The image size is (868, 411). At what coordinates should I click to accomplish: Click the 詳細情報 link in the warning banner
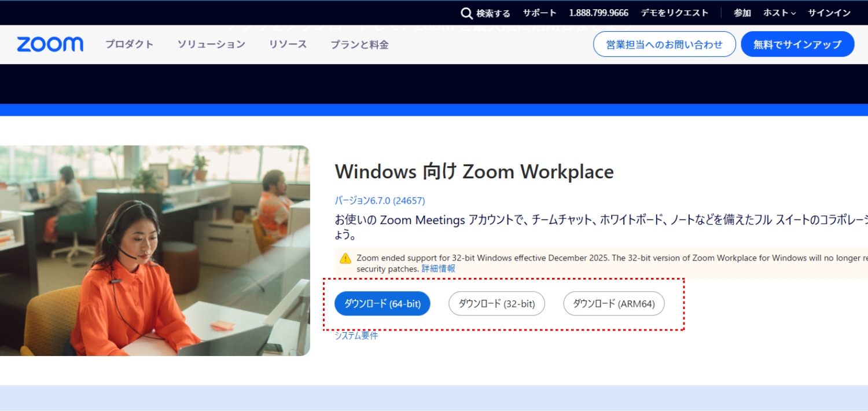coord(438,269)
